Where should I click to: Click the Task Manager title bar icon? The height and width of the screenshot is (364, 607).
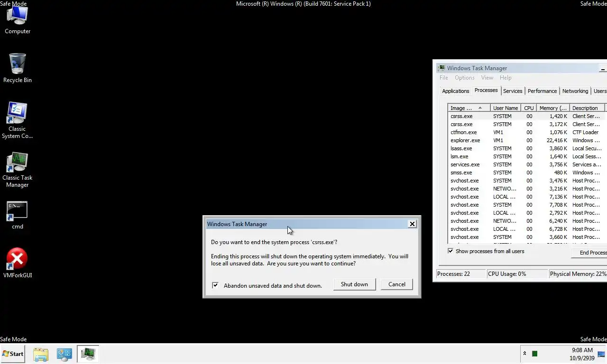(441, 68)
